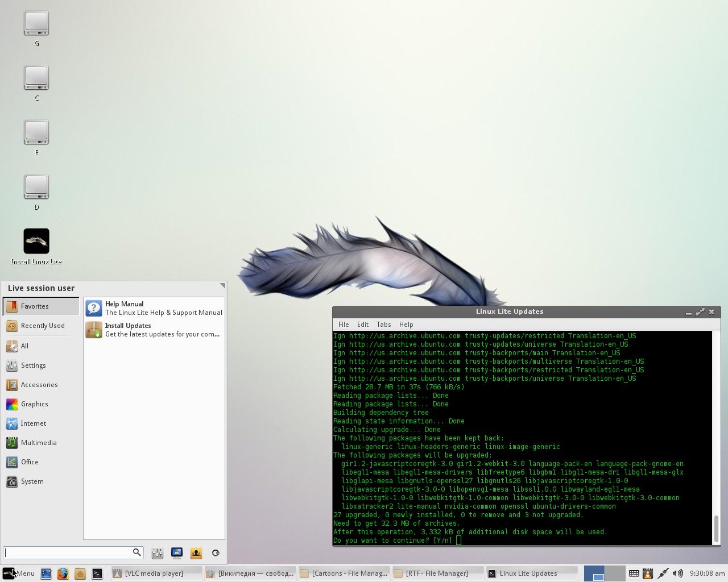
Task: Open All Settings mixer icon in menu
Action: [x=158, y=553]
